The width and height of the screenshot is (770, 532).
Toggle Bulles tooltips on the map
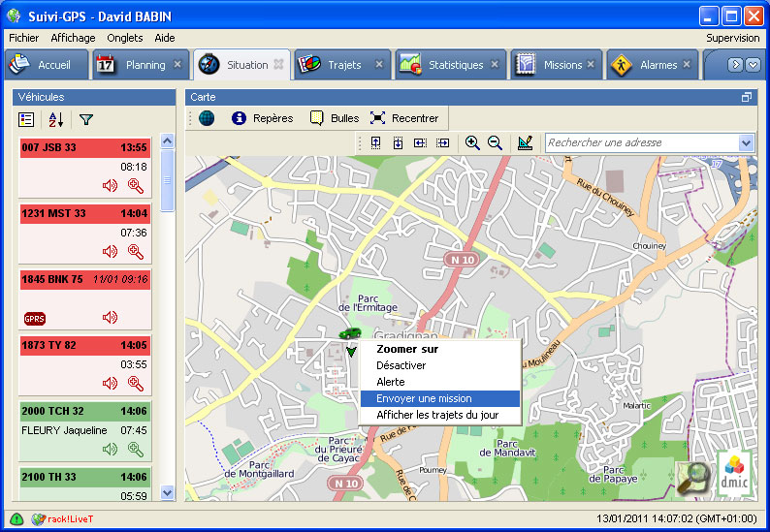pos(335,118)
